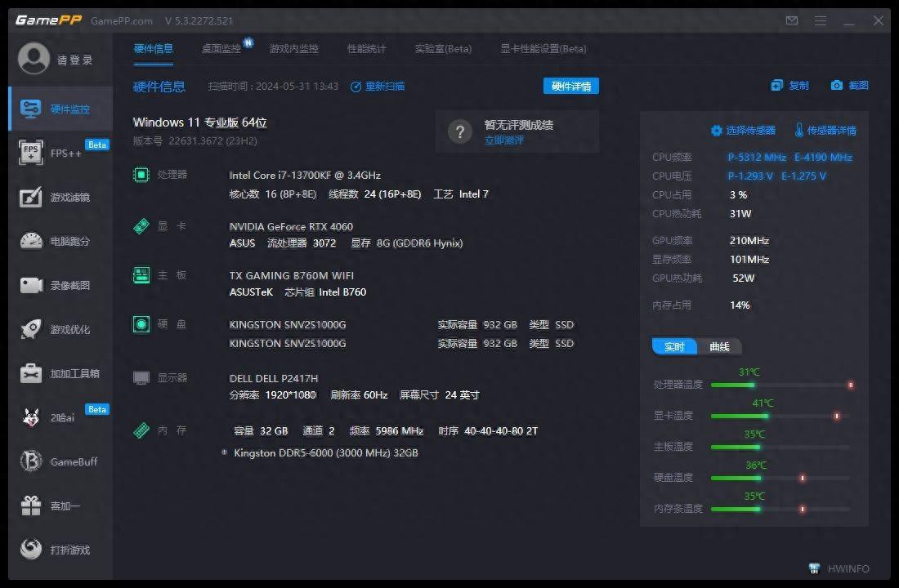This screenshot has height=588, width=899.
Task: Click the 主板温度 temperature bar
Action: 782,447
